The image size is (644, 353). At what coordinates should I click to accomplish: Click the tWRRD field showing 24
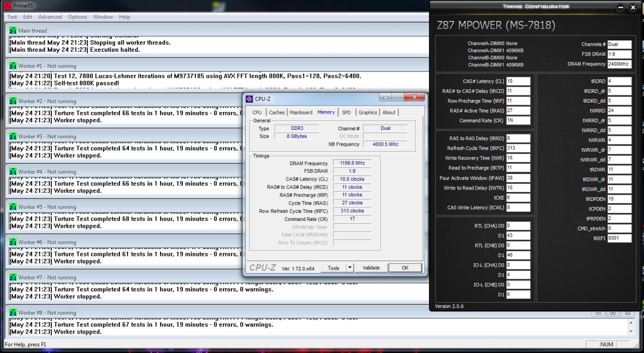pos(619,110)
